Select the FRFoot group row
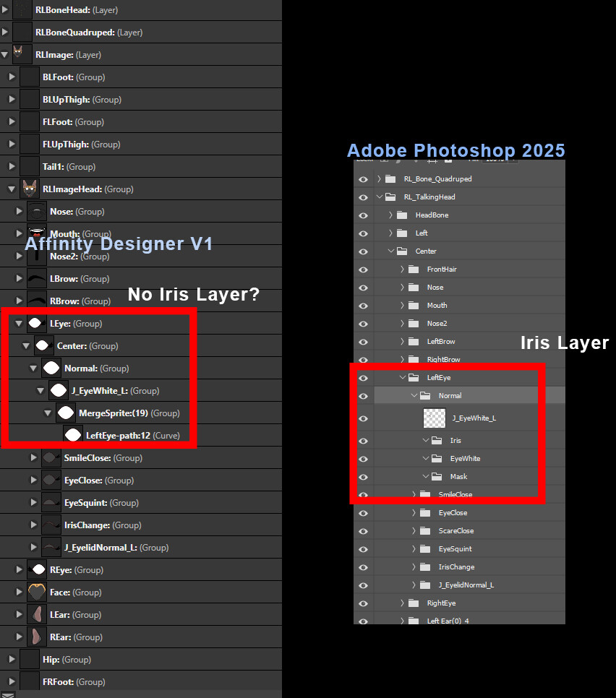The image size is (616, 698). (141, 682)
